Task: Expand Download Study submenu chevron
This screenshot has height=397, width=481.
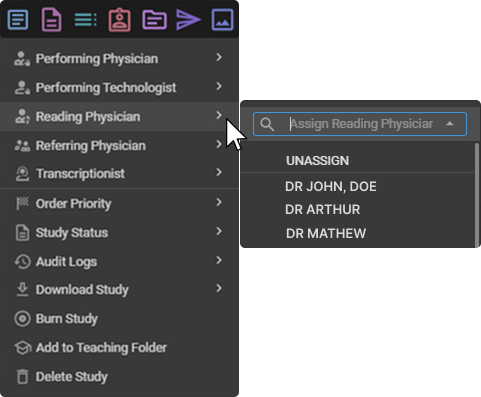Action: pyautogui.click(x=219, y=288)
